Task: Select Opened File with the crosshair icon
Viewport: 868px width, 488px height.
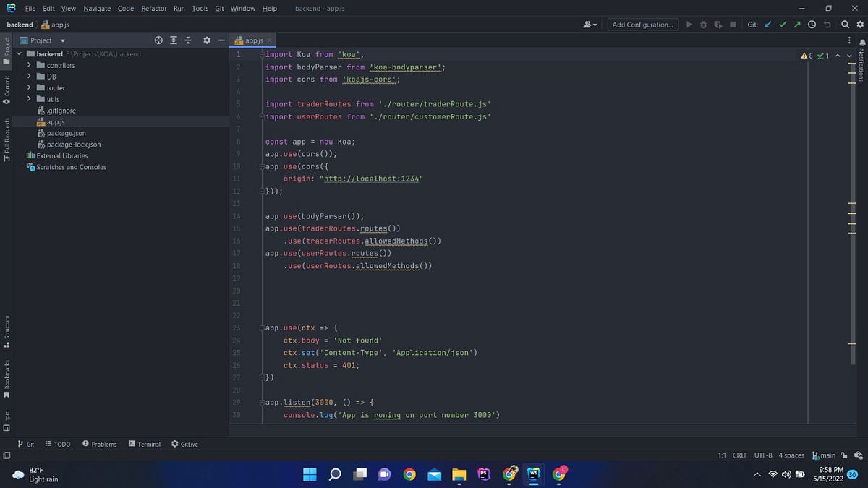Action: click(x=158, y=40)
